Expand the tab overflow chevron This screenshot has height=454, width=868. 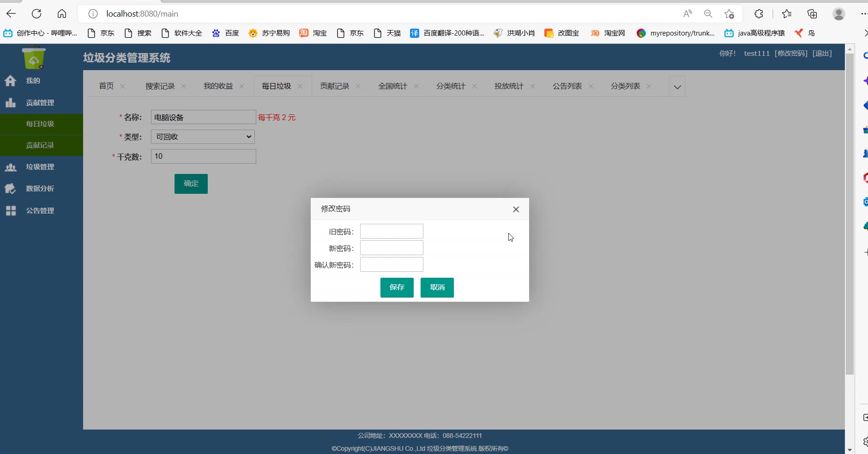[x=677, y=87]
